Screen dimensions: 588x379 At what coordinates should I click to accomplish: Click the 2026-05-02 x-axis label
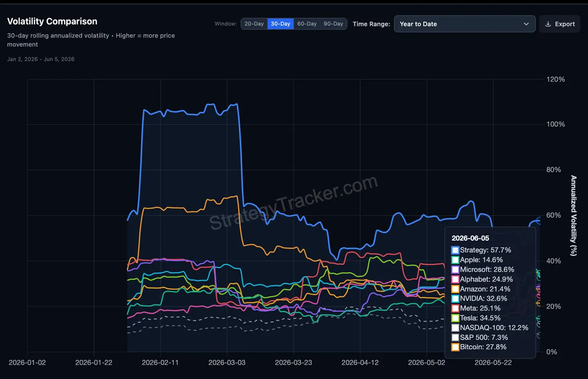point(427,363)
